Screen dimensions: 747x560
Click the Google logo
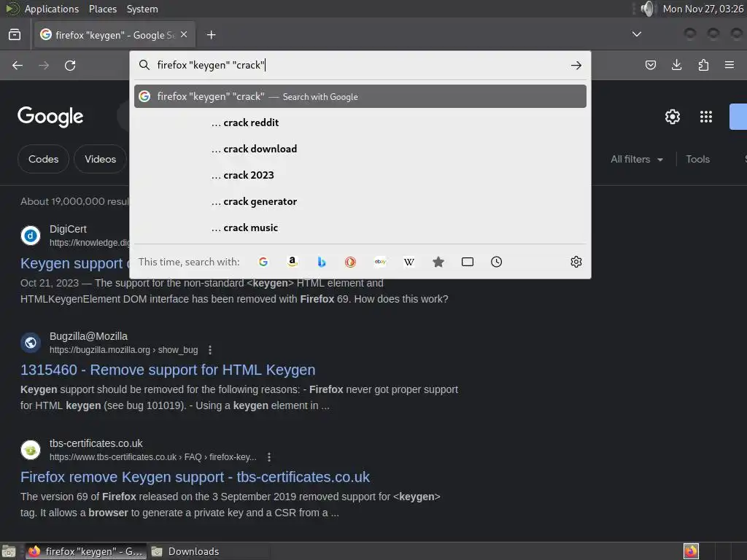point(50,117)
